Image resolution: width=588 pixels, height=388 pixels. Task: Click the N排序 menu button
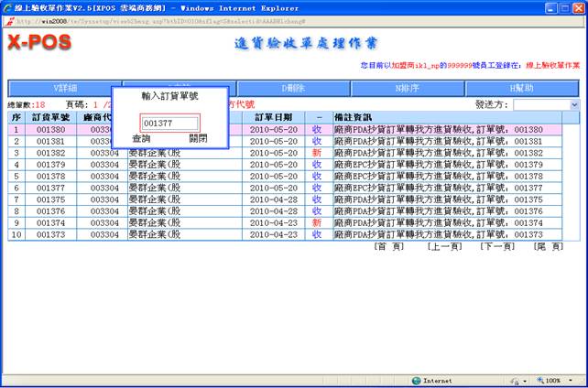point(408,88)
